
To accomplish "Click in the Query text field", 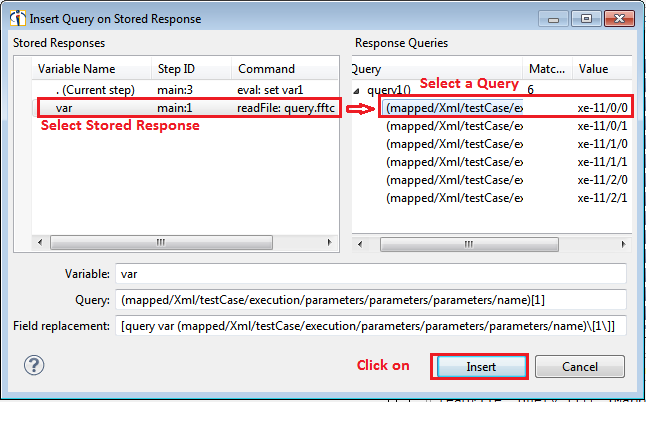I will coord(370,299).
